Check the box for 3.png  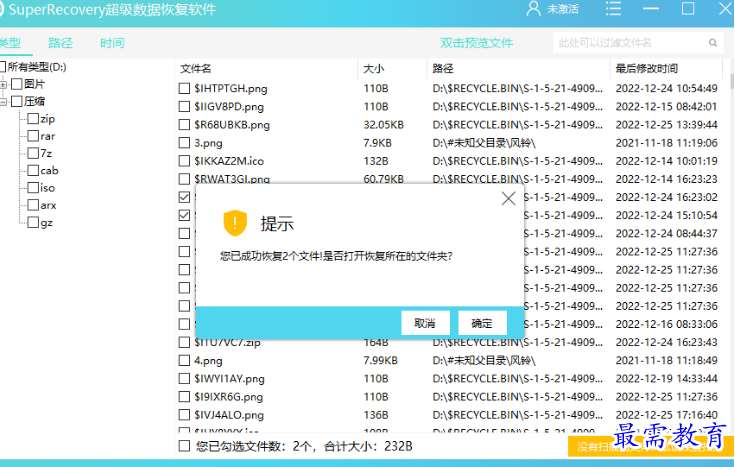click(x=184, y=143)
